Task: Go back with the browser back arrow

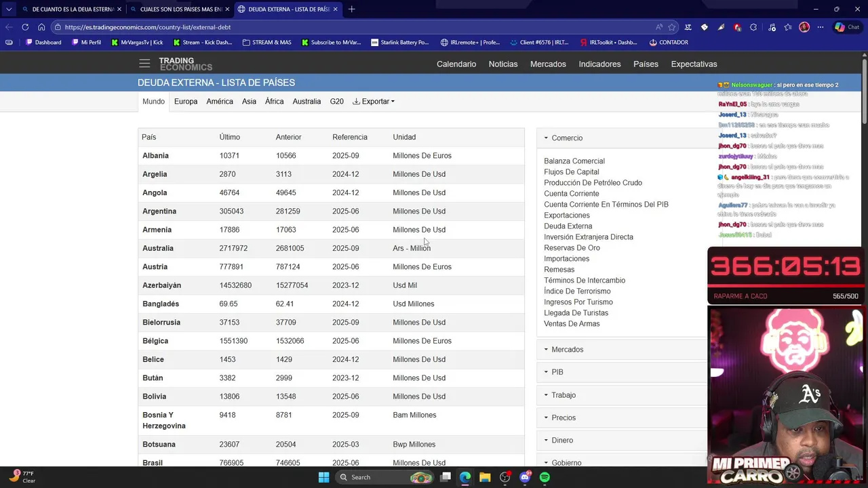Action: (9, 27)
